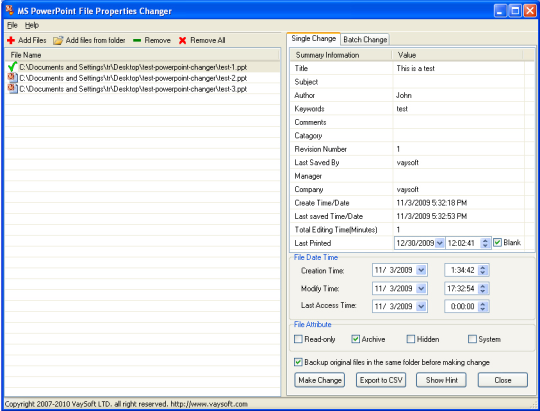
Task: Click Company value 'vaysoft'
Action: [x=407, y=189]
